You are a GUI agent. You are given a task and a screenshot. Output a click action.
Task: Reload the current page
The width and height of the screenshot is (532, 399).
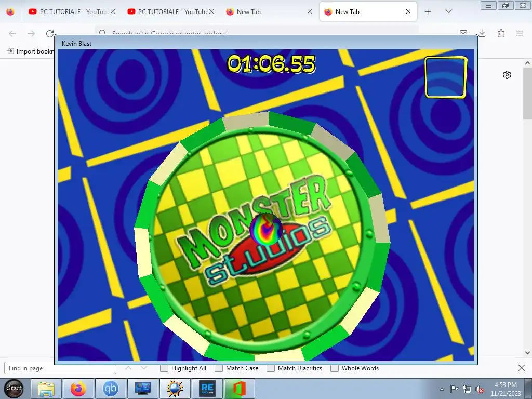(50, 33)
